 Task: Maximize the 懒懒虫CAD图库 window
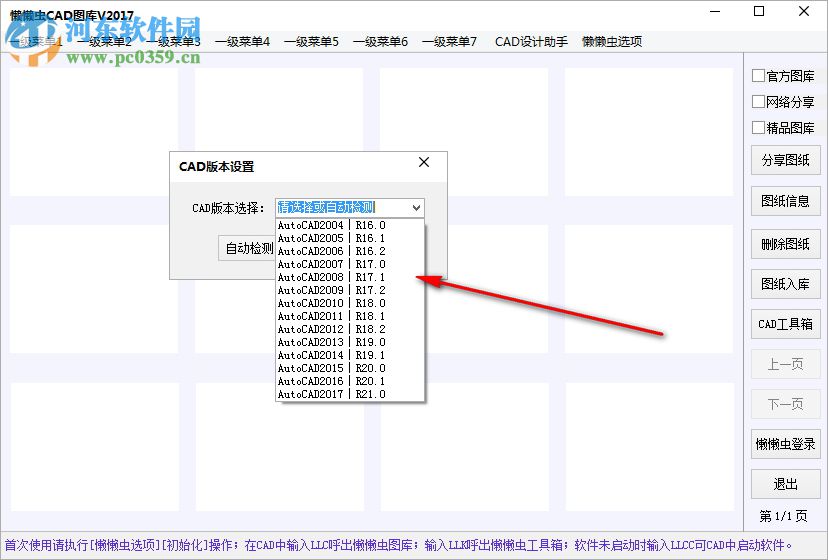point(759,11)
